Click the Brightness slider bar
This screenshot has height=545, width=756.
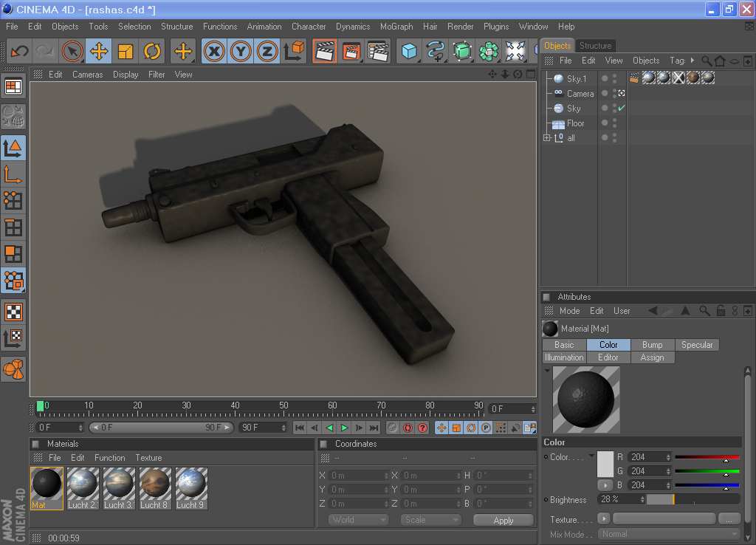point(693,500)
